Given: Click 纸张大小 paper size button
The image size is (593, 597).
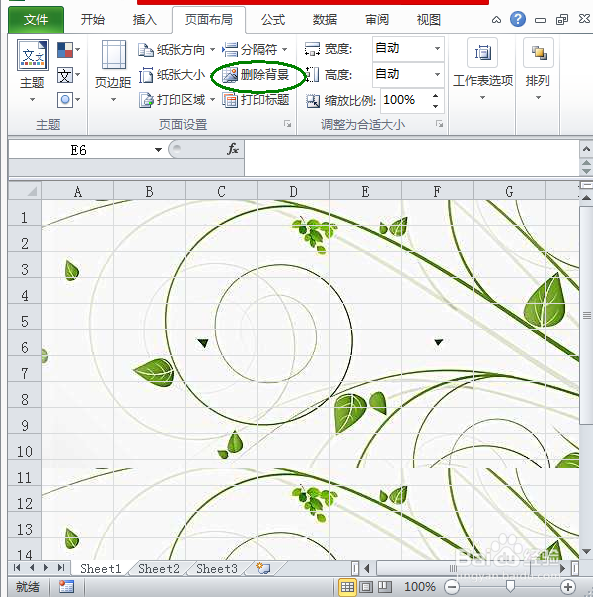Looking at the screenshot, I should tap(172, 75).
